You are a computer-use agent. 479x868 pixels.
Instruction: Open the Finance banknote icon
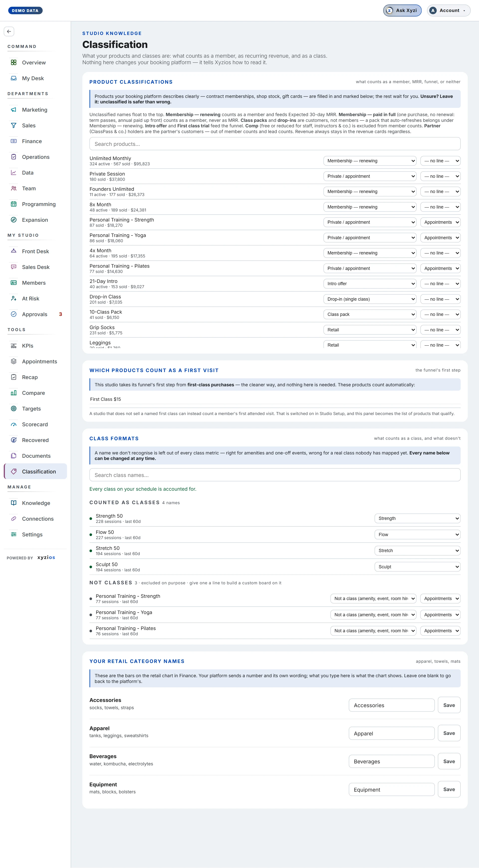13,141
